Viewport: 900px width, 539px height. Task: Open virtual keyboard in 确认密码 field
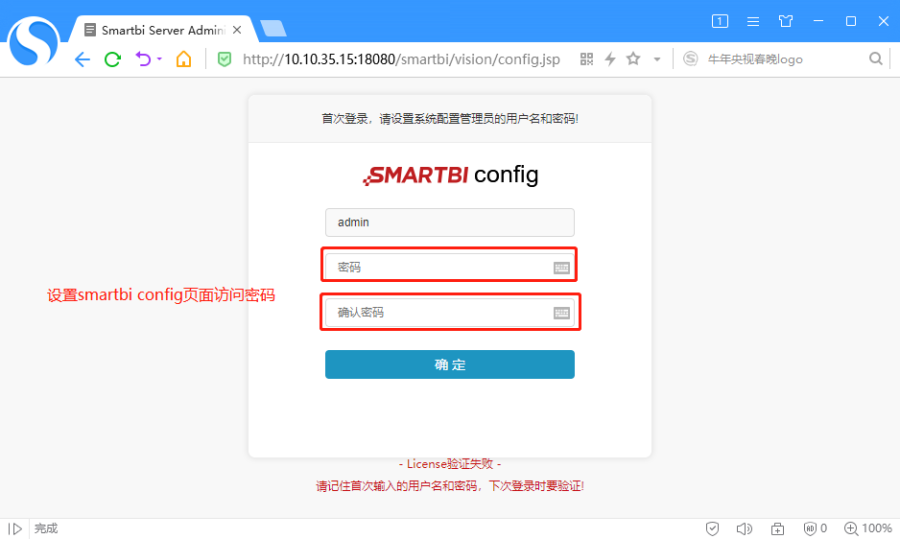[561, 313]
